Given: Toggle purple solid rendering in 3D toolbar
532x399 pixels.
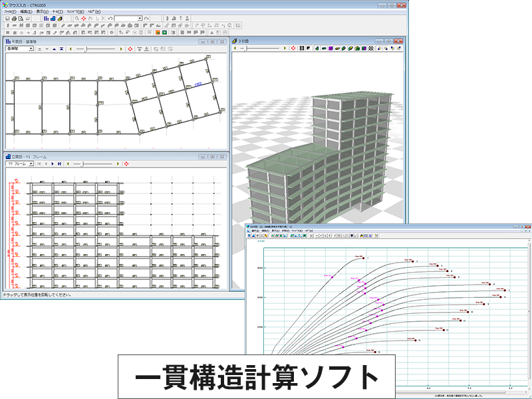Looking at the screenshot, I should click(x=331, y=49).
